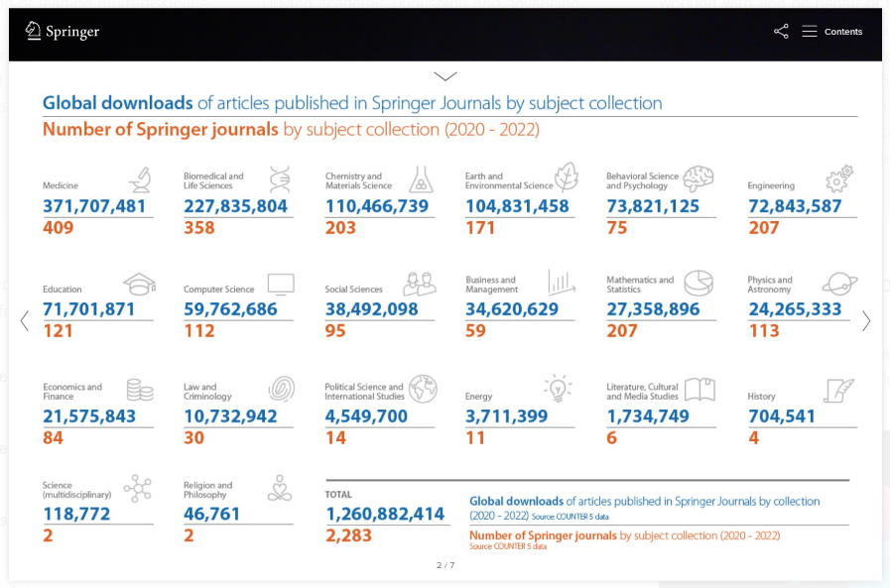Image resolution: width=890 pixels, height=588 pixels.
Task: Click the Springer logo
Action: pos(63,31)
